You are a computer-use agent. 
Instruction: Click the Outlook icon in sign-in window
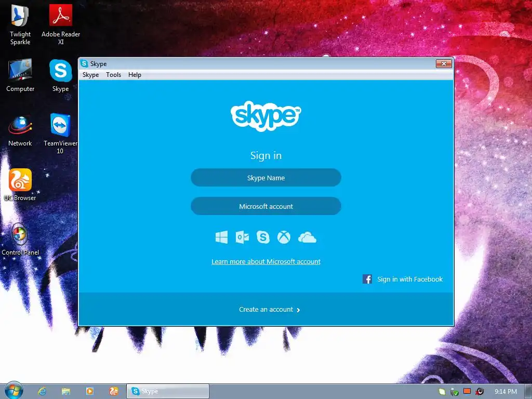pyautogui.click(x=242, y=237)
